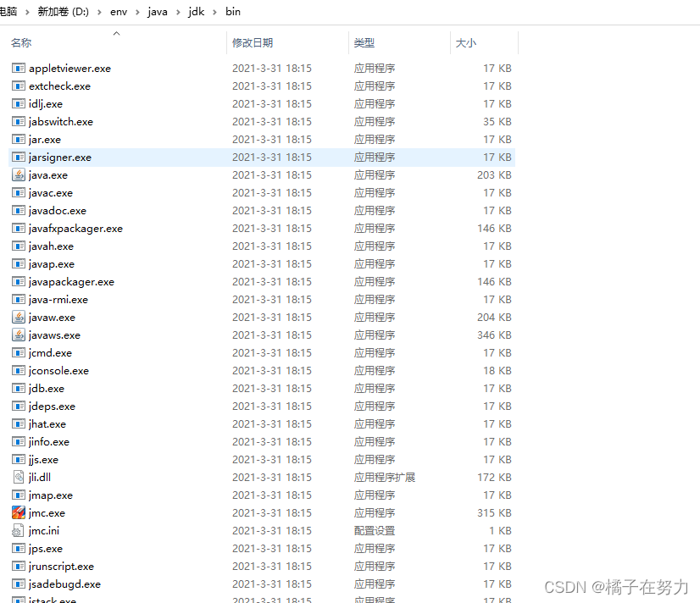Screen dimensions: 700x603
Task: Select the jmc.exe Mission Control icon
Action: click(x=19, y=512)
